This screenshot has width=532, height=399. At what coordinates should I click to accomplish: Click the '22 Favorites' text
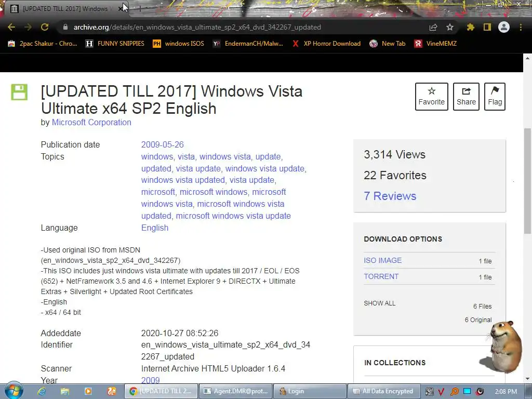pos(395,175)
